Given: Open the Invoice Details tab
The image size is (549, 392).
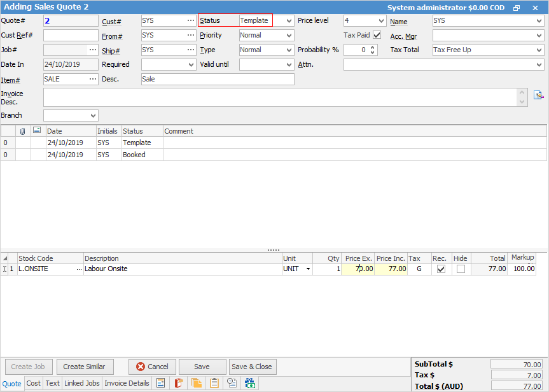Looking at the screenshot, I should click(127, 383).
